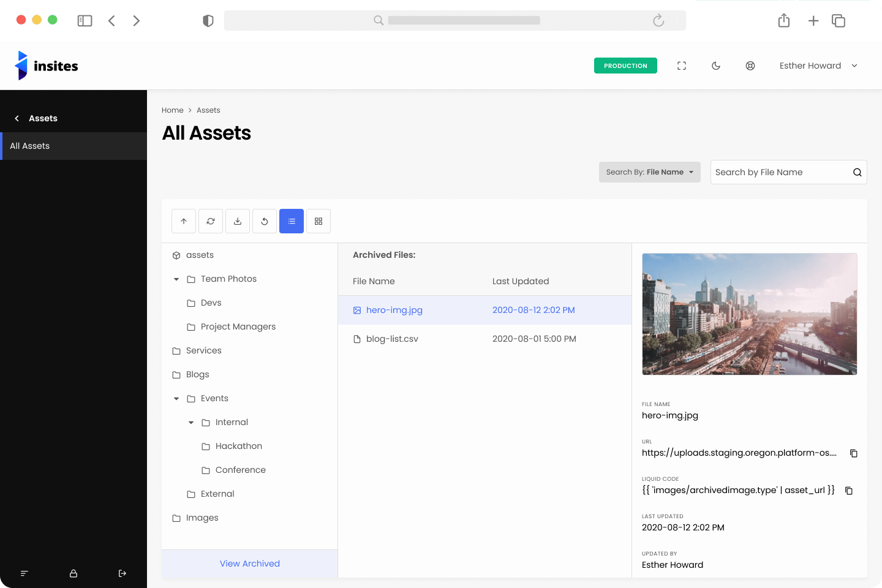Click the download icon in the toolbar
The width and height of the screenshot is (882, 588).
tap(237, 221)
